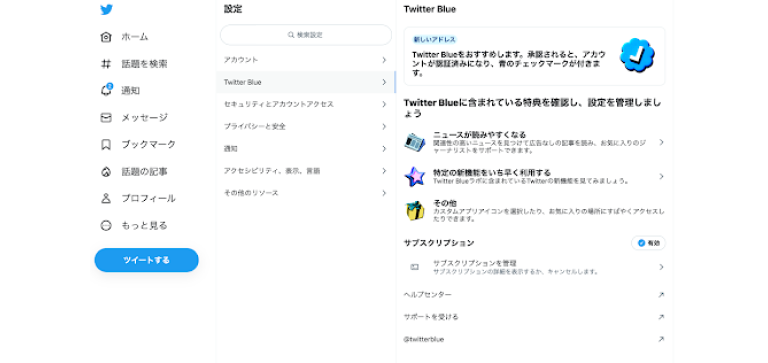Image resolution: width=768 pixels, height=363 pixels.
Task: Open プロフィール in the sidebar
Action: tap(148, 198)
